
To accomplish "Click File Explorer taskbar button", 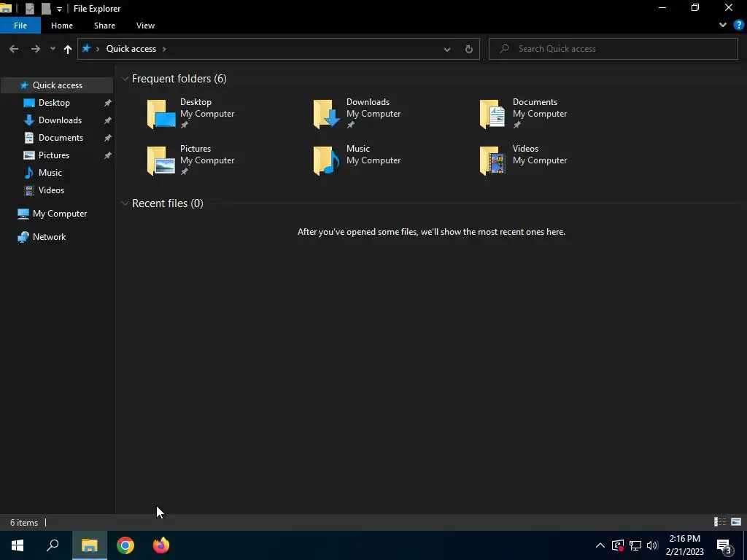I will pos(90,545).
